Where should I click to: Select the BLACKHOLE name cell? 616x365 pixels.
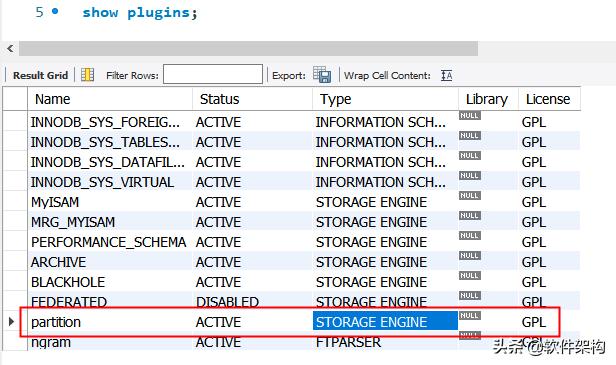click(110, 282)
